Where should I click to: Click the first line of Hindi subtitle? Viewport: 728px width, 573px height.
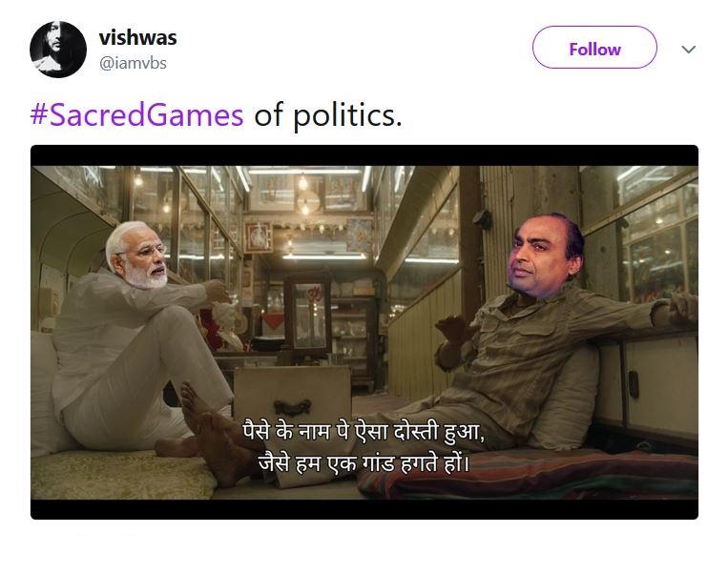tap(364, 432)
